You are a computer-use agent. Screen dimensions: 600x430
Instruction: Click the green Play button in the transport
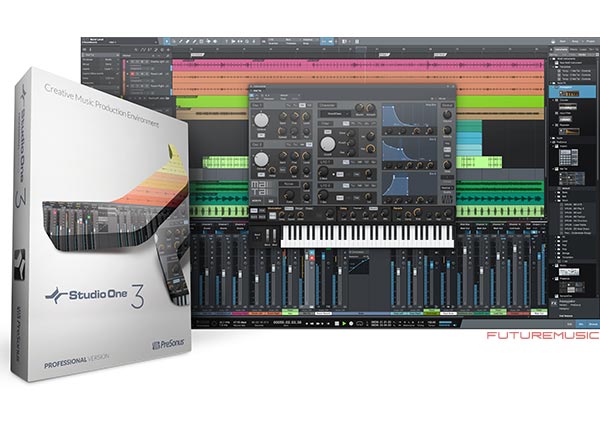click(x=344, y=324)
